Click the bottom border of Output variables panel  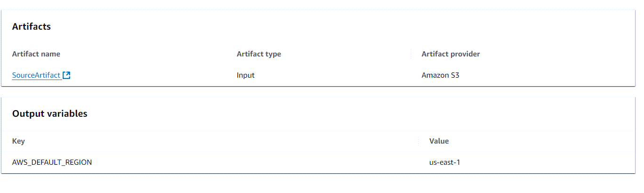click(318, 173)
